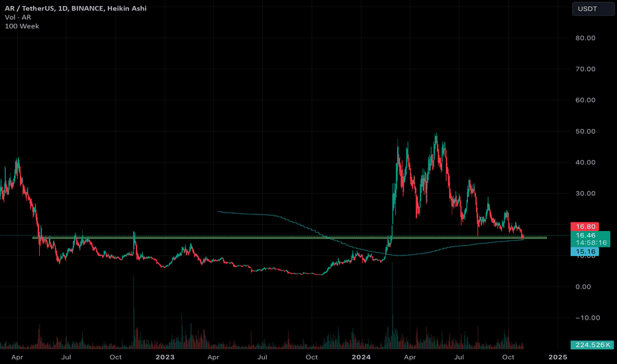Select the 100 Week indicator label
Viewport: 617px width, 364px height.
22,26
